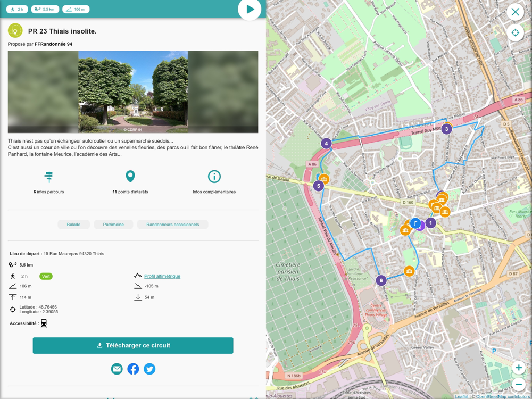The width and height of the screenshot is (532, 399).
Task: Select the Randonneurs occasionnels tag
Action: point(173,225)
